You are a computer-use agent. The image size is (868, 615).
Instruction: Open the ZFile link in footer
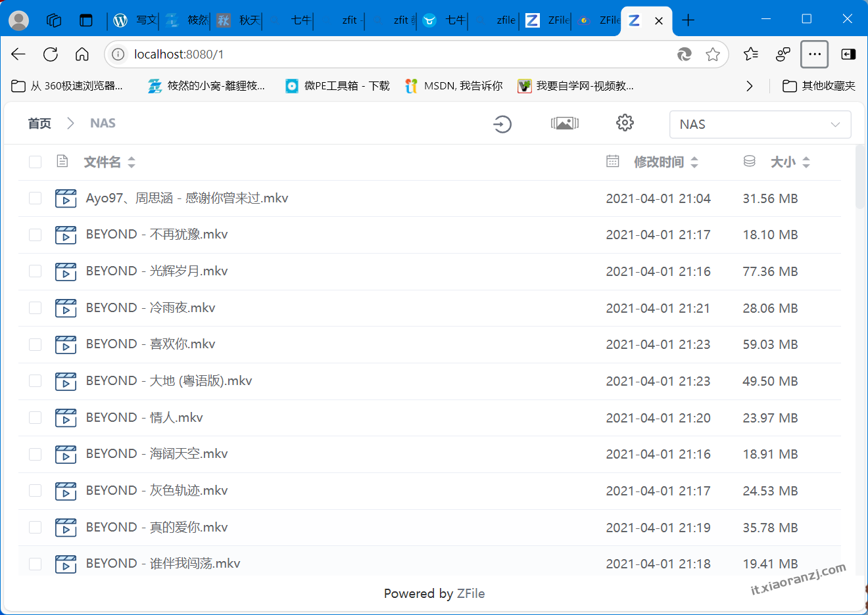[x=471, y=593]
